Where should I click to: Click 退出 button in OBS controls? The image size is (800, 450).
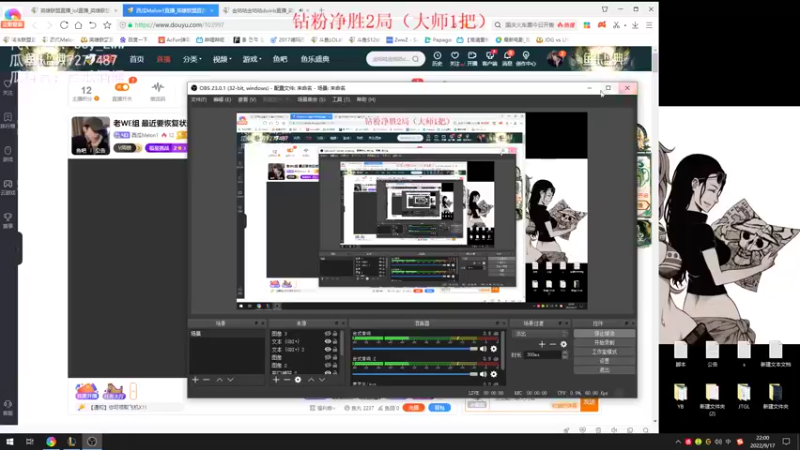pos(605,370)
